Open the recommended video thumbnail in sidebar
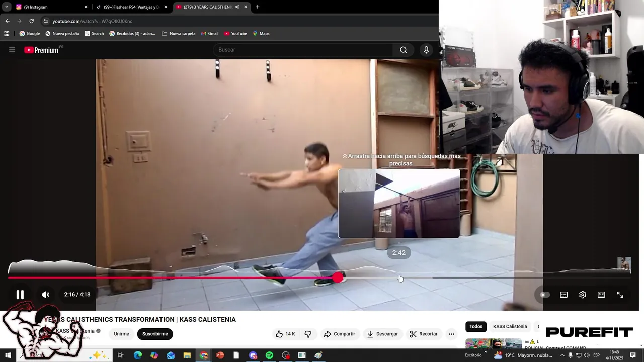 [494, 343]
